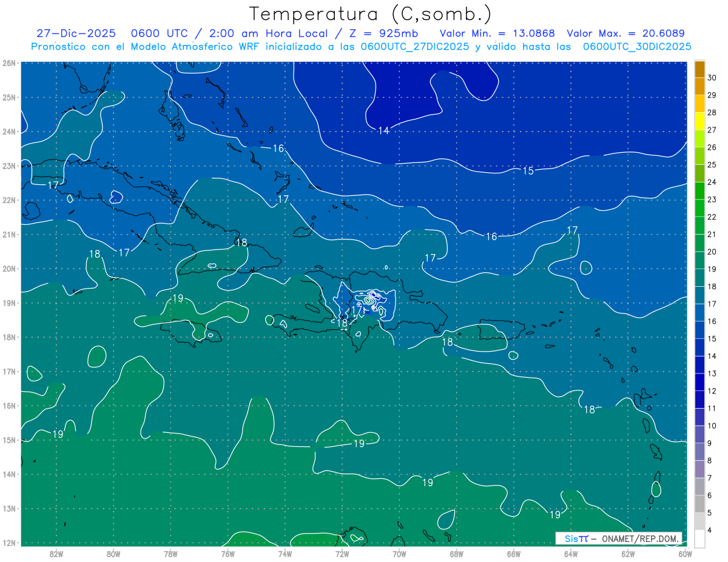Click the yellow legend swatch between 27 and 28
The height and width of the screenshot is (562, 728).
coord(699,121)
